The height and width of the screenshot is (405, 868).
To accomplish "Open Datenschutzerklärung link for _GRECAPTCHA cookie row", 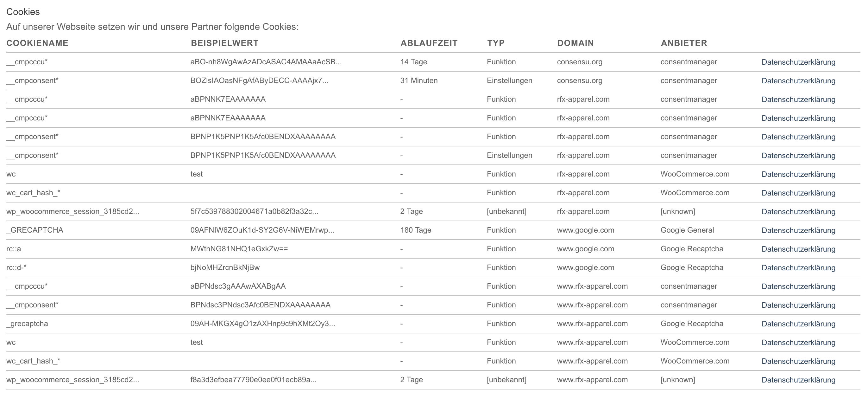I will click(798, 230).
